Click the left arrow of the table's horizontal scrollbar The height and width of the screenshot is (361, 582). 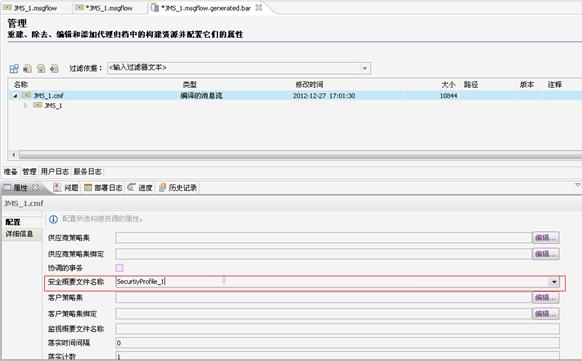coord(14,154)
